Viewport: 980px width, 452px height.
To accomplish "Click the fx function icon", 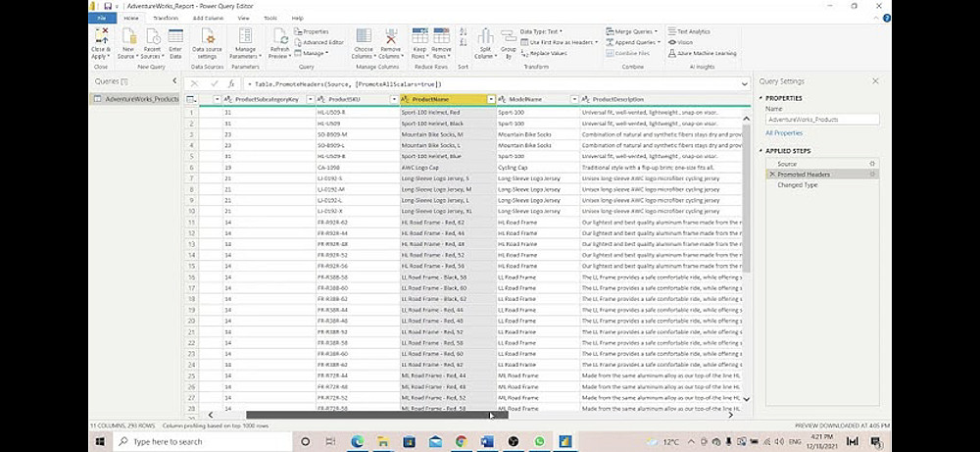I will coord(231,83).
